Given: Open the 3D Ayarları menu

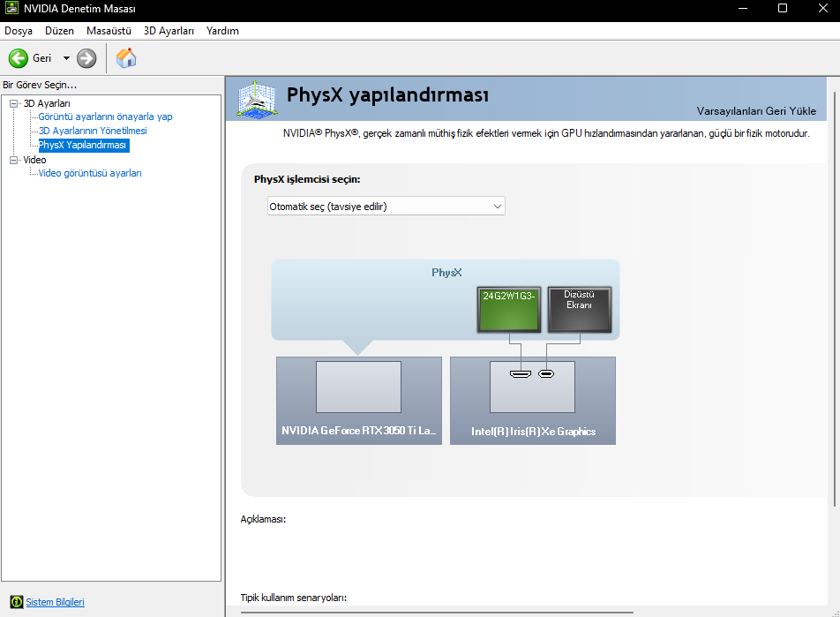Looking at the screenshot, I should [x=169, y=31].
